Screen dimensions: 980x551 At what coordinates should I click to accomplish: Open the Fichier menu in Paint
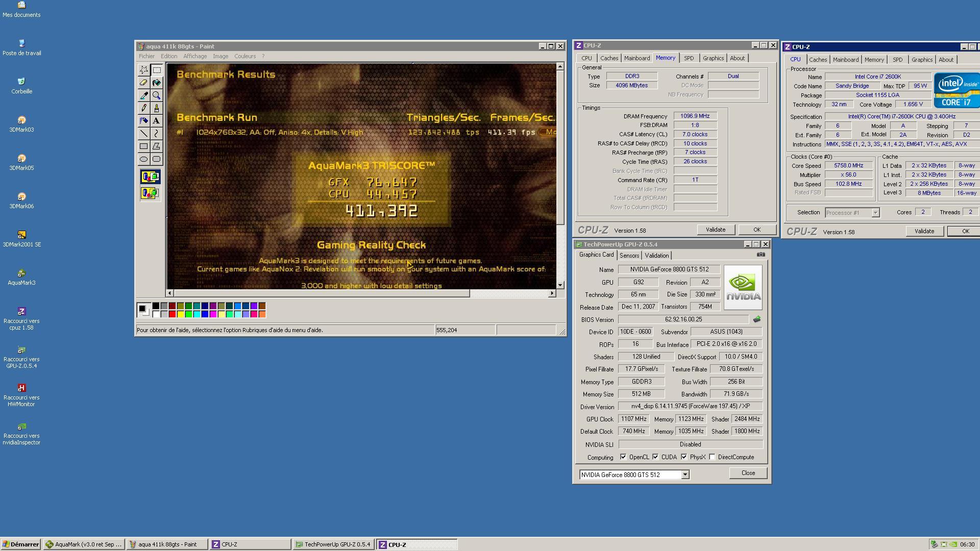point(146,56)
